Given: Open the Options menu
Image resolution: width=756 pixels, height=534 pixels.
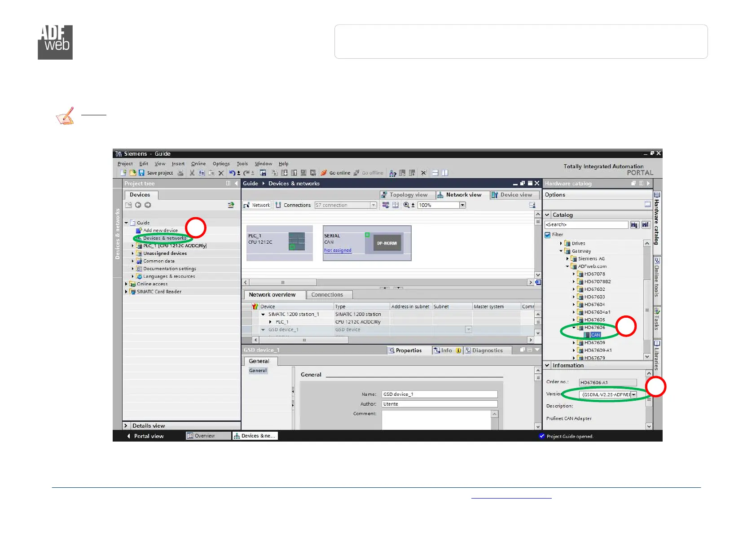Looking at the screenshot, I should [221, 164].
